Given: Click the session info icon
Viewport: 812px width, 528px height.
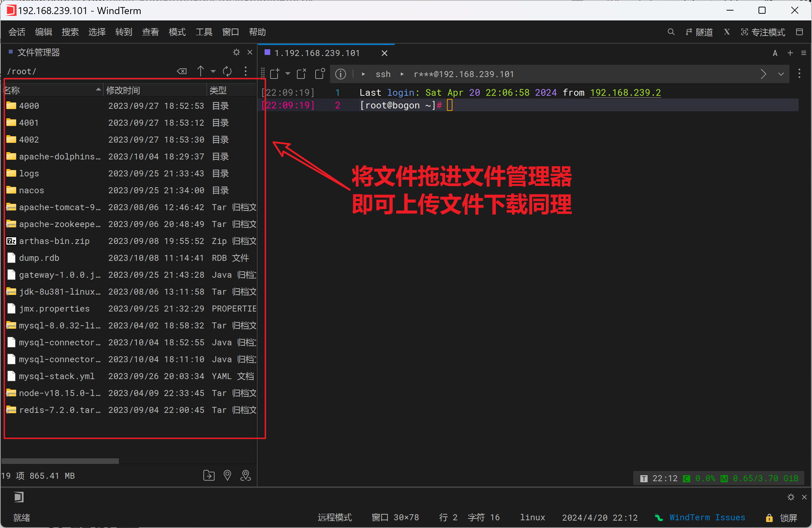Looking at the screenshot, I should click(340, 74).
